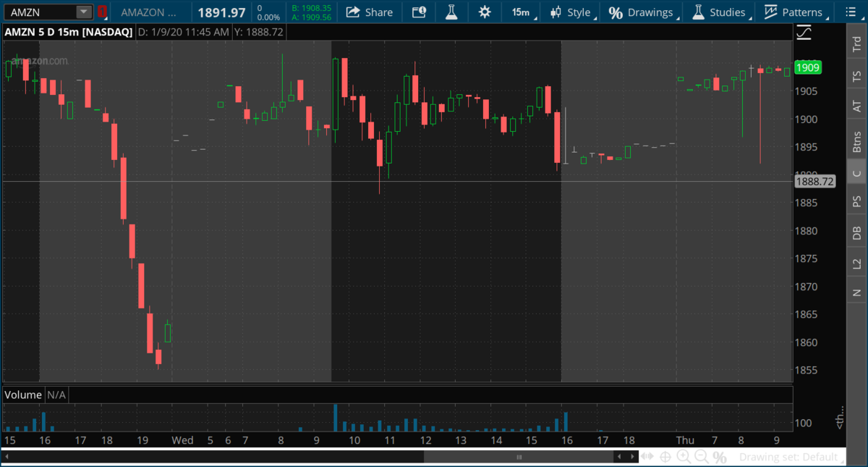Open the Patterns menu

[795, 12]
